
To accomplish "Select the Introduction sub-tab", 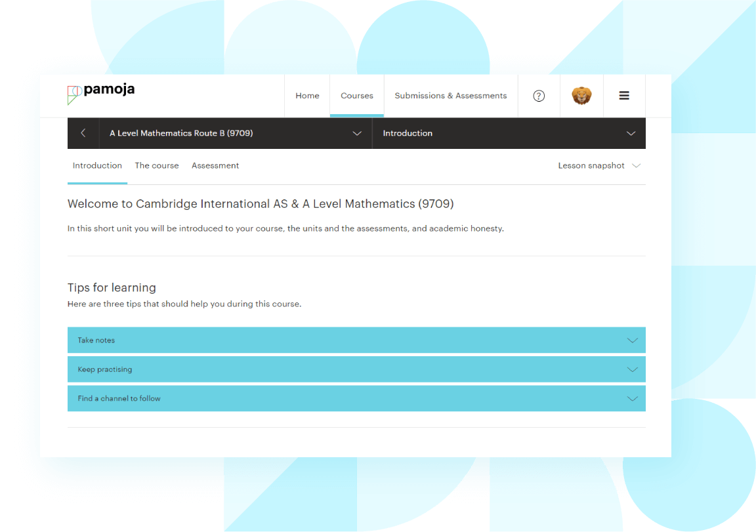I will point(97,166).
